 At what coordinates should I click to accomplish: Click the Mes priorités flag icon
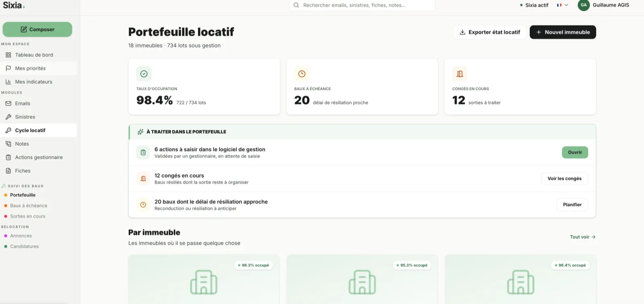click(x=8, y=68)
